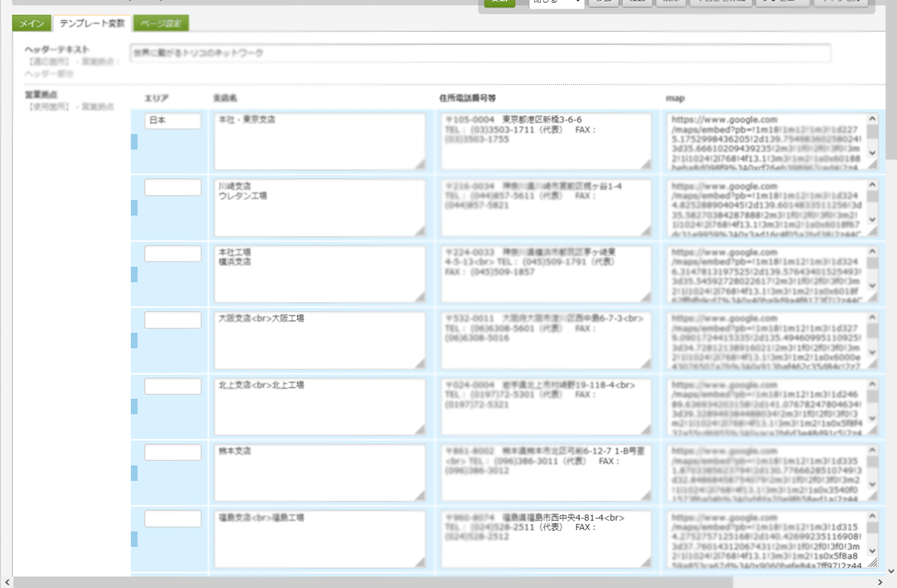
Task: Switch to the メイン tab
Action: click(x=32, y=23)
